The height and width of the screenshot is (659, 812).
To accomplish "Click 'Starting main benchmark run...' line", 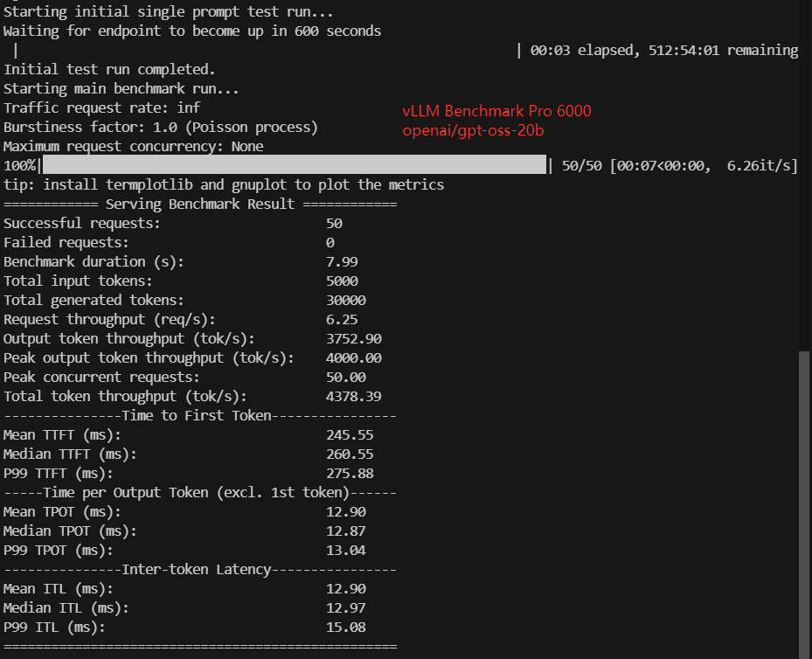I will [121, 88].
